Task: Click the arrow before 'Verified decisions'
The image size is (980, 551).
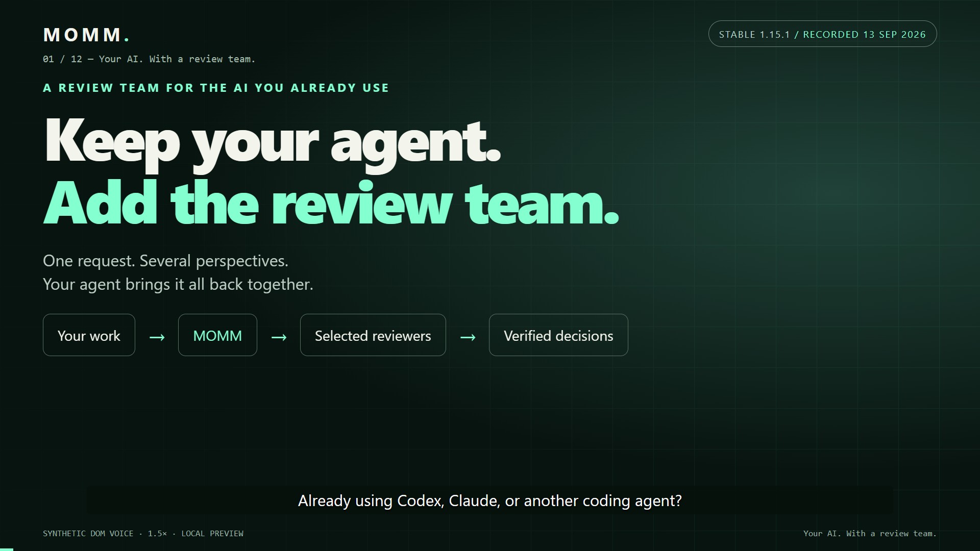Action: pyautogui.click(x=468, y=337)
